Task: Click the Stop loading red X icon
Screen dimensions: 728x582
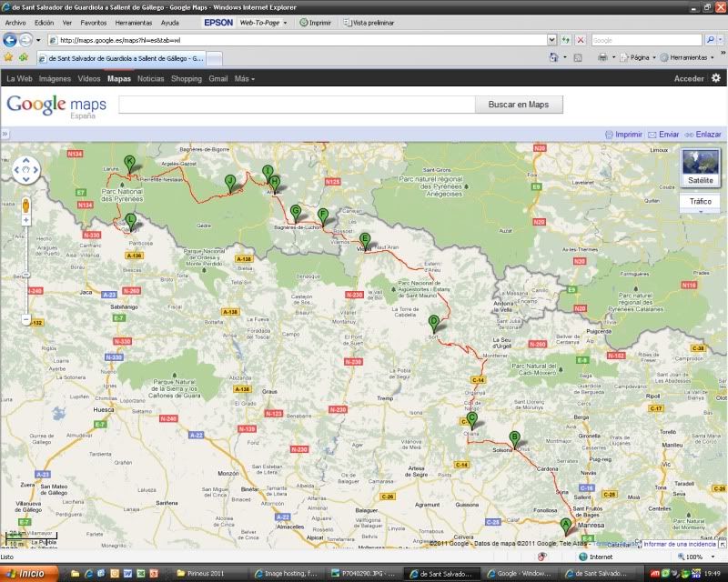Action: [581, 40]
